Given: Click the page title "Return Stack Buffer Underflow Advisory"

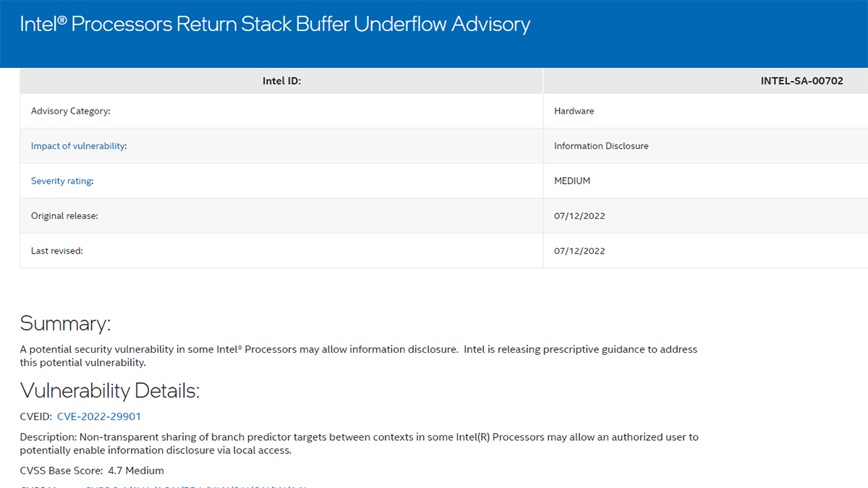Looking at the screenshot, I should click(275, 24).
